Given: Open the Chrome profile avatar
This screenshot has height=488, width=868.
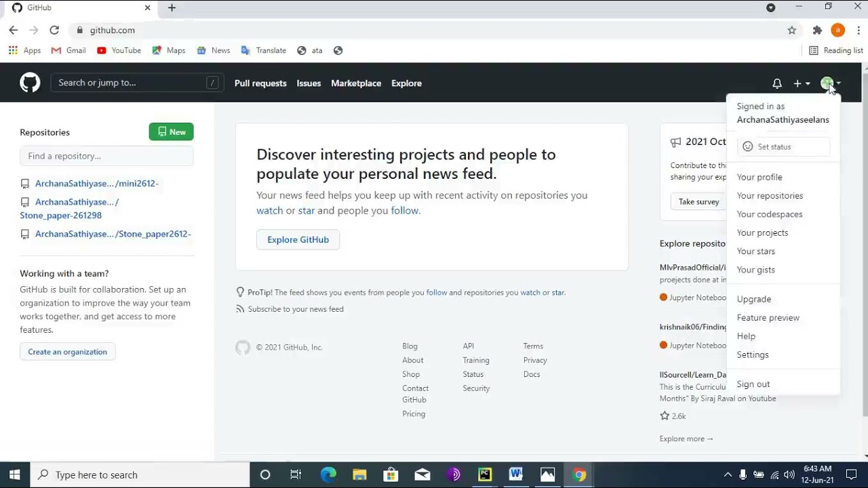Looking at the screenshot, I should pos(838,30).
